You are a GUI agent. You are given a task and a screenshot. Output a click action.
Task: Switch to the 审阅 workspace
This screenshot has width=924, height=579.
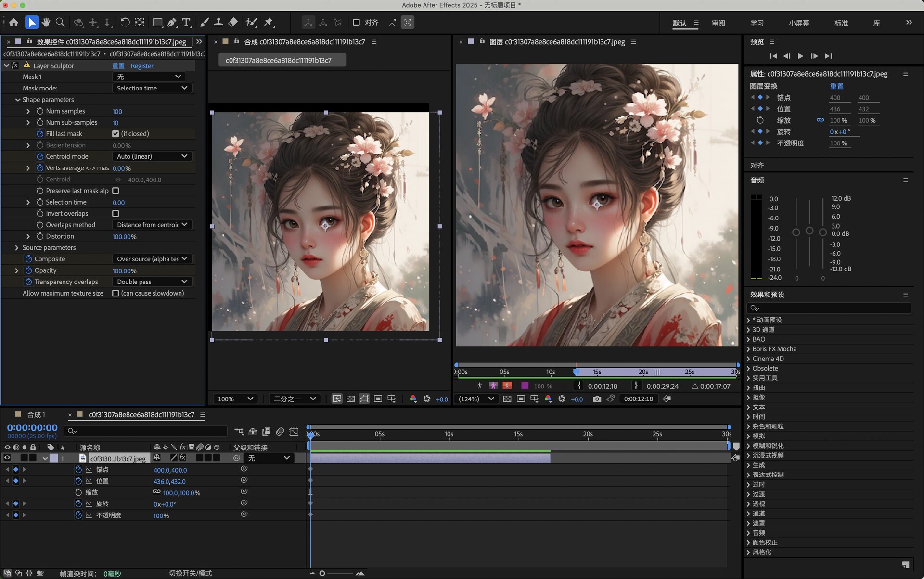tap(718, 23)
